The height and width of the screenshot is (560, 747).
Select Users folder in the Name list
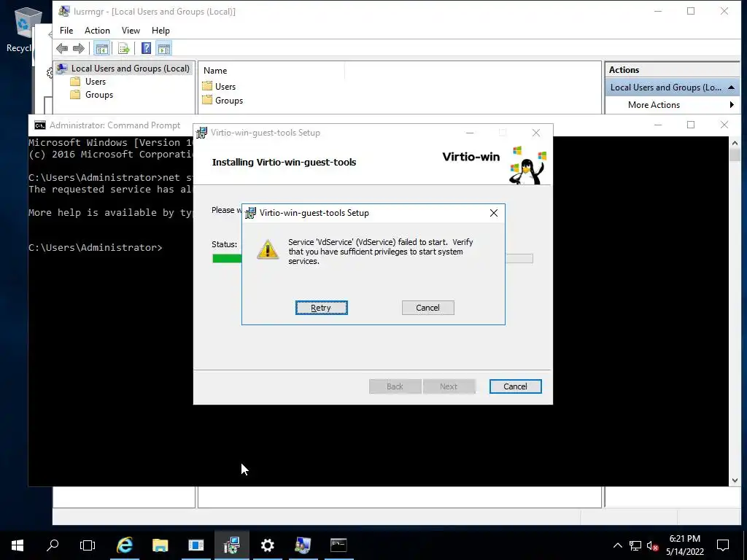click(x=219, y=87)
